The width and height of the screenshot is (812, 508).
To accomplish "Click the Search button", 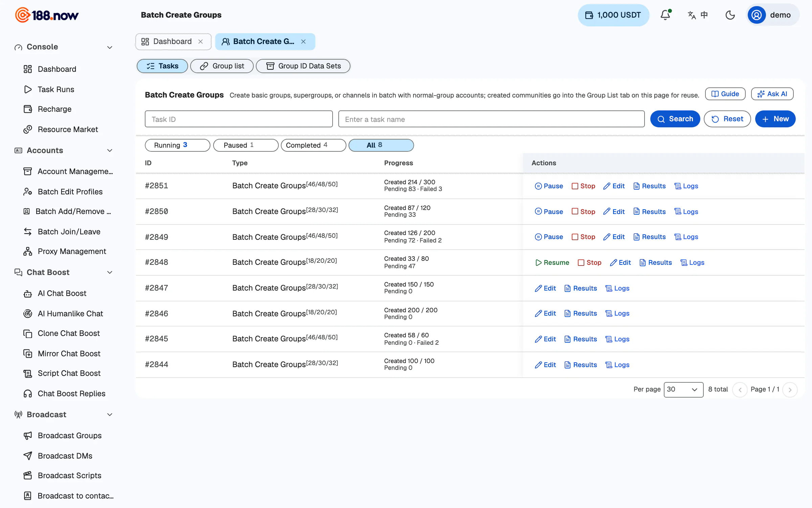I will pyautogui.click(x=675, y=119).
